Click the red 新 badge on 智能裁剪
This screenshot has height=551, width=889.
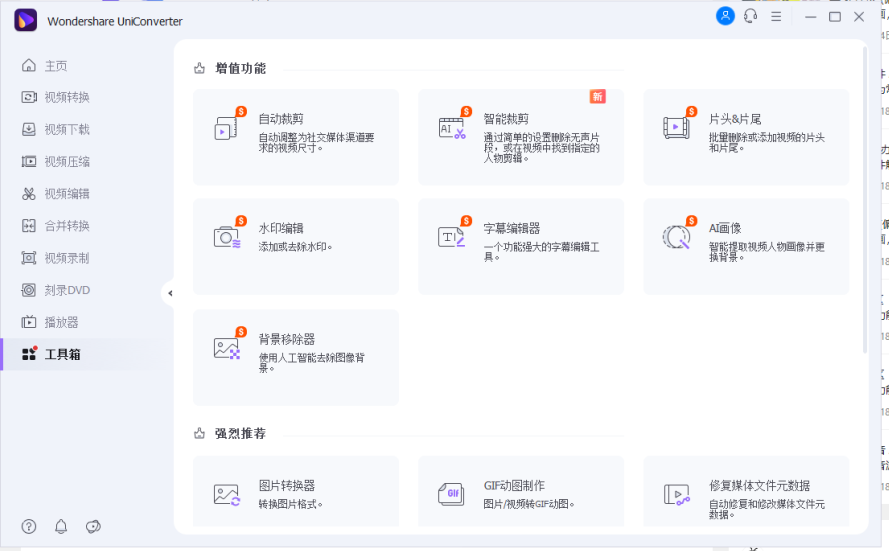point(598,96)
